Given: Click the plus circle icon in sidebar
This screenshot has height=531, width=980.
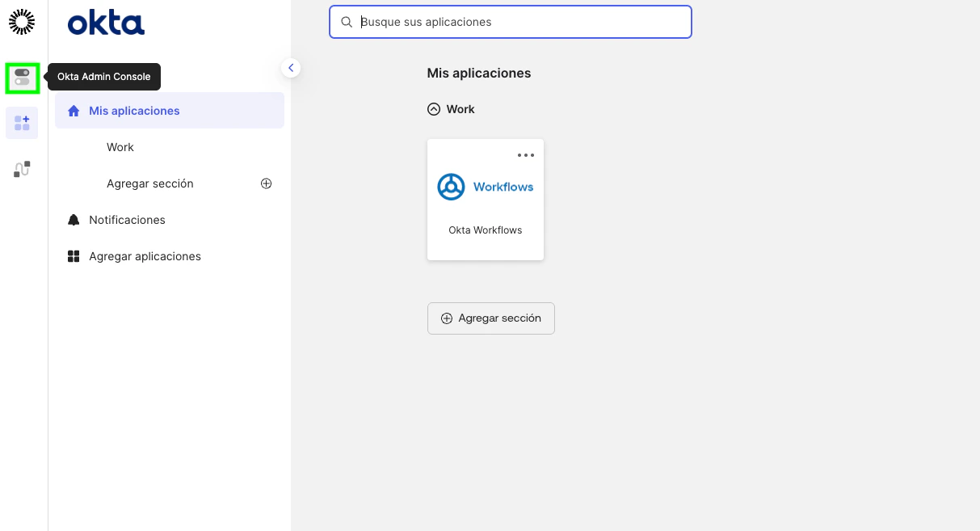Looking at the screenshot, I should 266,183.
